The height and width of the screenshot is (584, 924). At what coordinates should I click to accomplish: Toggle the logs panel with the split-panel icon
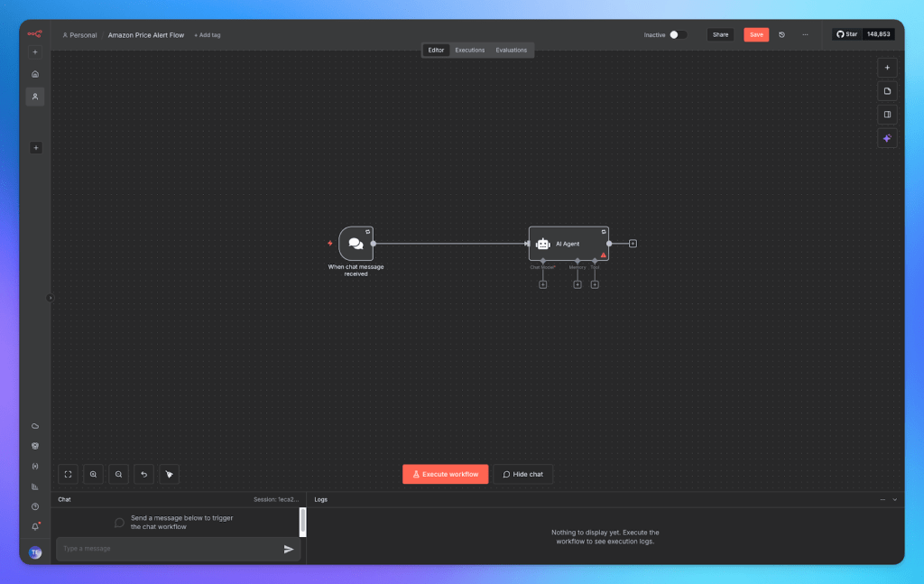click(887, 114)
